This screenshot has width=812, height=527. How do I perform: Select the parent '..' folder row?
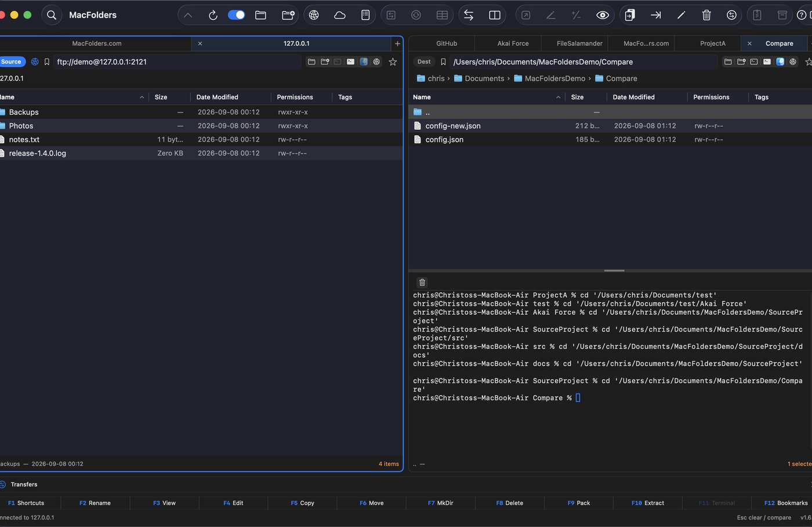pos(611,112)
